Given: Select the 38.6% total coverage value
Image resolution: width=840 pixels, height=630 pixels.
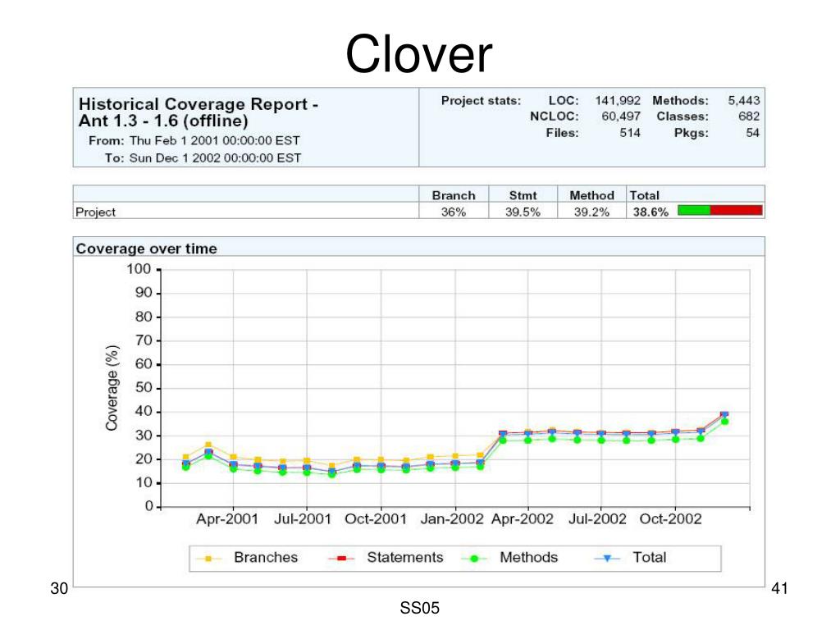Looking at the screenshot, I should [651, 212].
